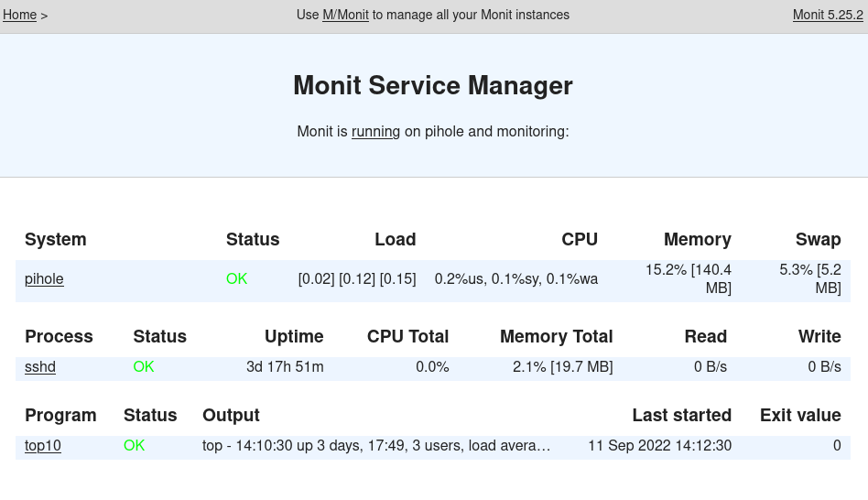Click the sshd memory total 2.1% value
This screenshot has height=500, width=868.
point(562,367)
